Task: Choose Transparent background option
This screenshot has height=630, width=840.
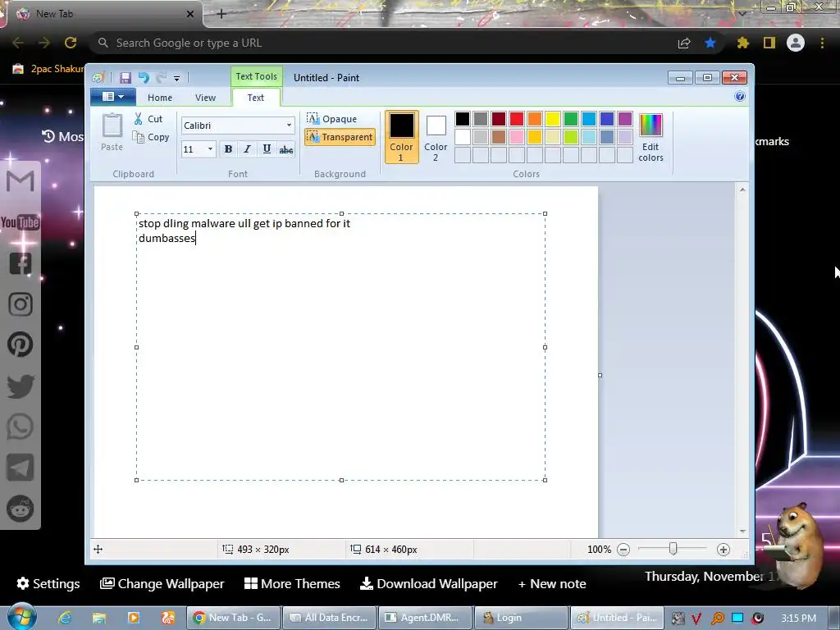Action: click(340, 137)
